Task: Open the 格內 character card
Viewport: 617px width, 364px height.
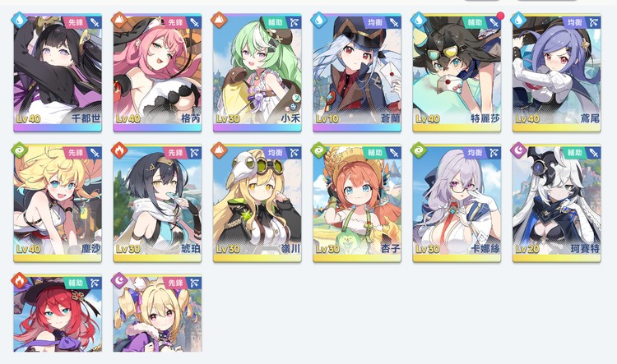Action: [157, 73]
